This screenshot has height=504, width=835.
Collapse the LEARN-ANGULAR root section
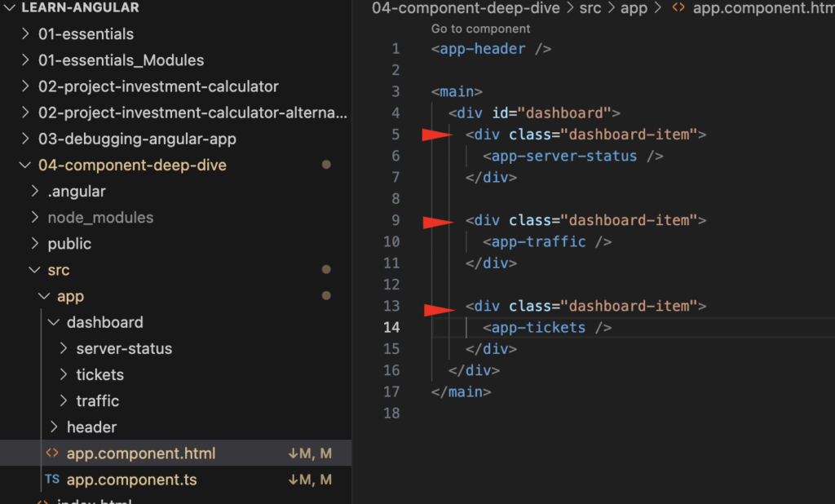tap(10, 8)
